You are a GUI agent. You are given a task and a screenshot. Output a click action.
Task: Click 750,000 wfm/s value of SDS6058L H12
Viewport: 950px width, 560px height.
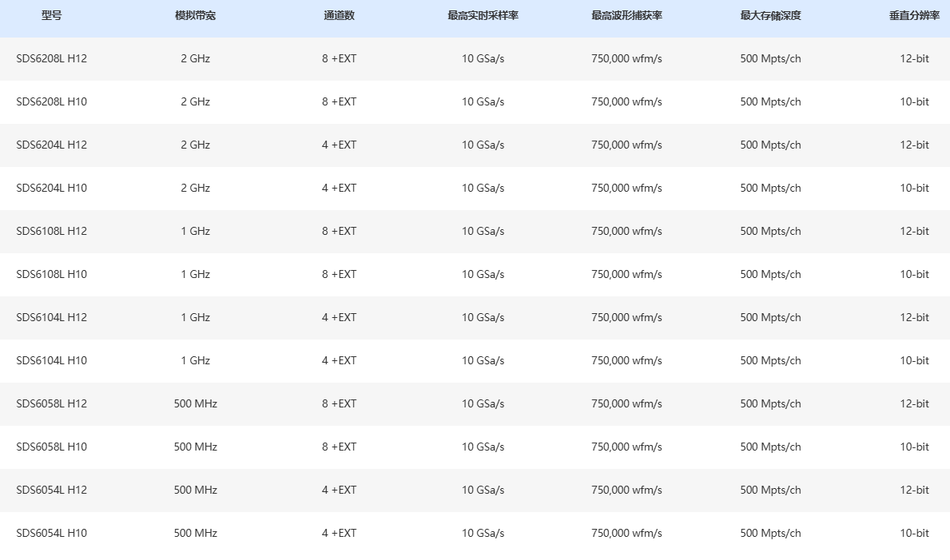click(x=626, y=403)
